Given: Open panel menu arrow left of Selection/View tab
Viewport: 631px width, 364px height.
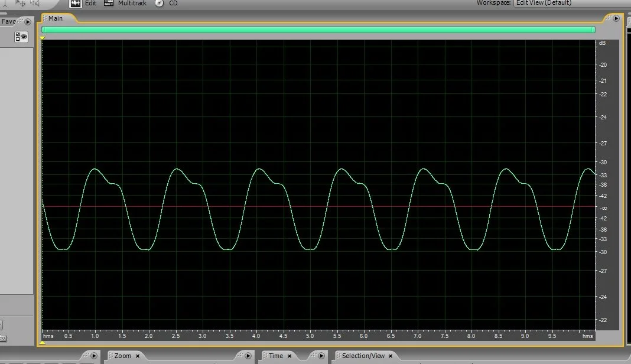Looking at the screenshot, I should coord(321,356).
